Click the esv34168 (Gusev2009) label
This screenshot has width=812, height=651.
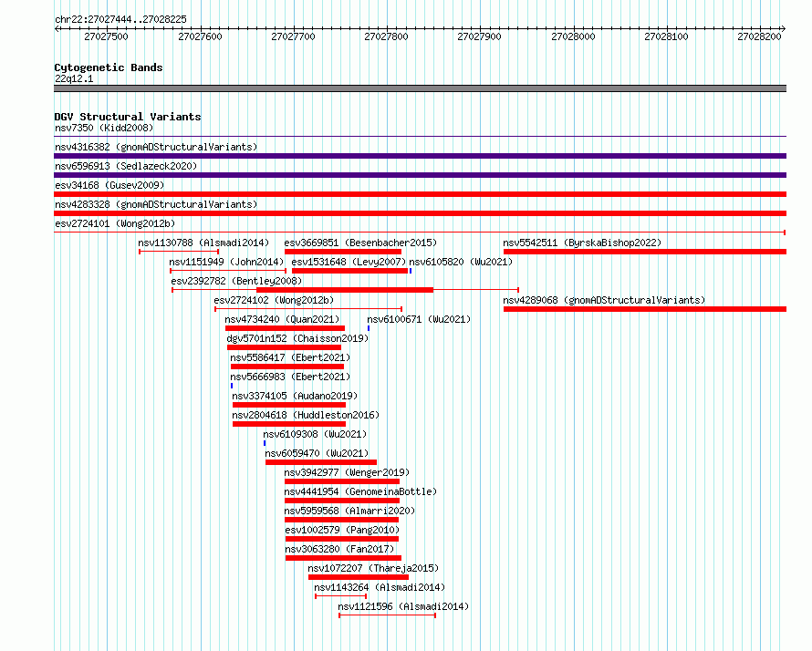tap(109, 185)
